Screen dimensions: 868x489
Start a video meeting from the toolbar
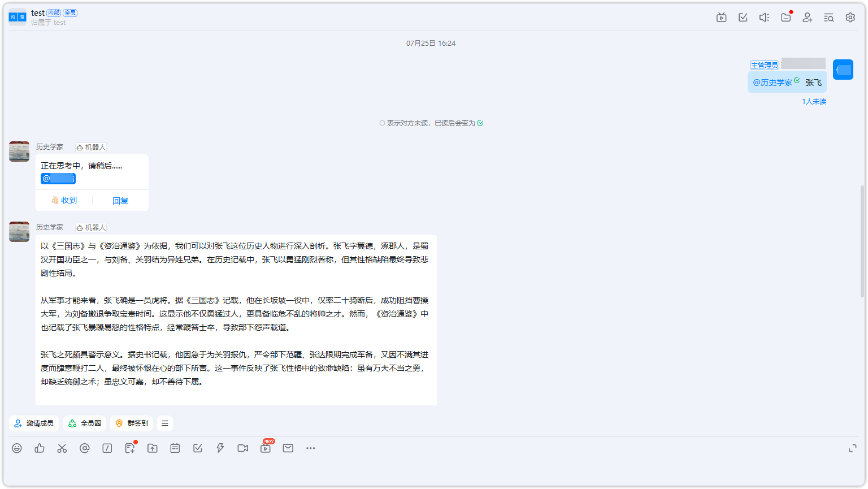point(242,448)
